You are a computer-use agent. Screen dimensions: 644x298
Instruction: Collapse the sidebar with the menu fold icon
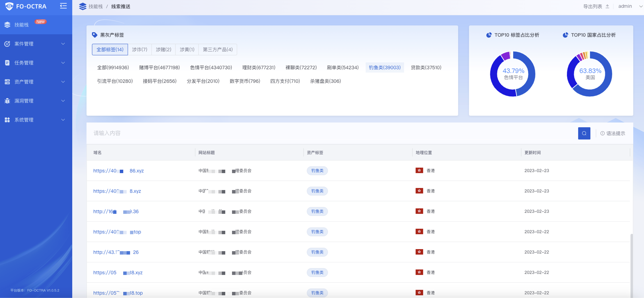63,6
